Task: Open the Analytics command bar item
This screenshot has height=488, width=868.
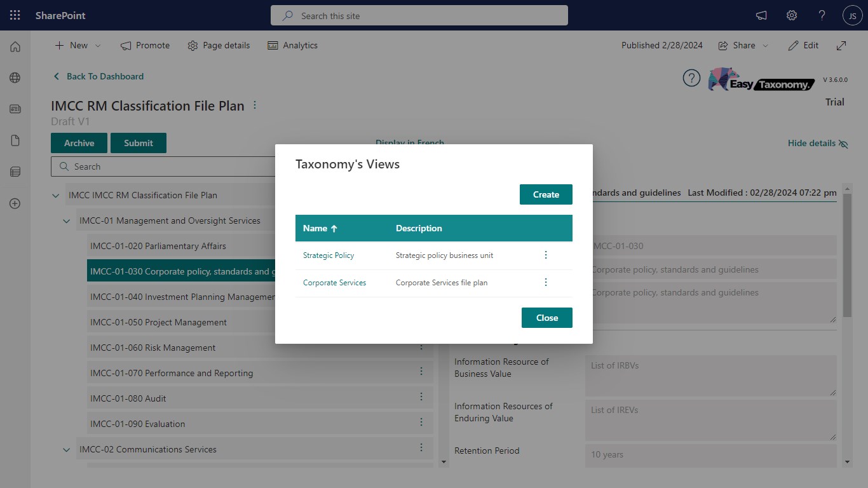Action: tap(292, 46)
